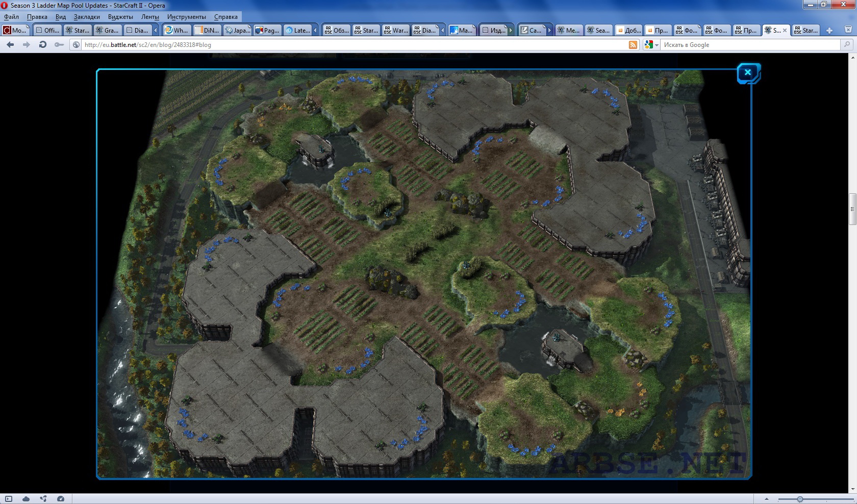Open the Google search engine dropdown
Viewport: 857px width, 504px height.
point(651,45)
